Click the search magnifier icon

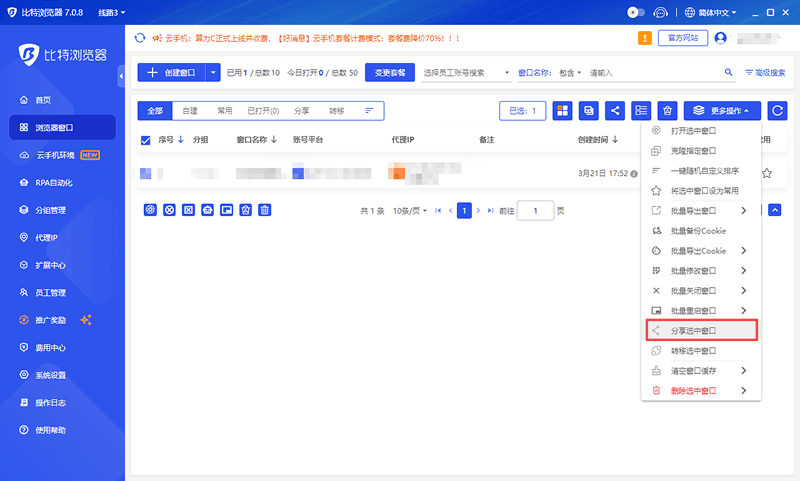729,73
